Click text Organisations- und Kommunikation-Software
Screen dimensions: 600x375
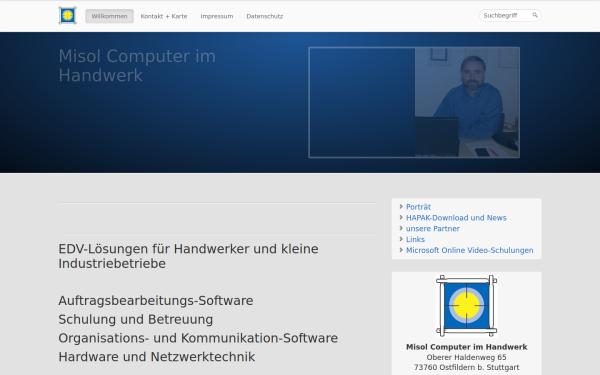[x=198, y=338]
